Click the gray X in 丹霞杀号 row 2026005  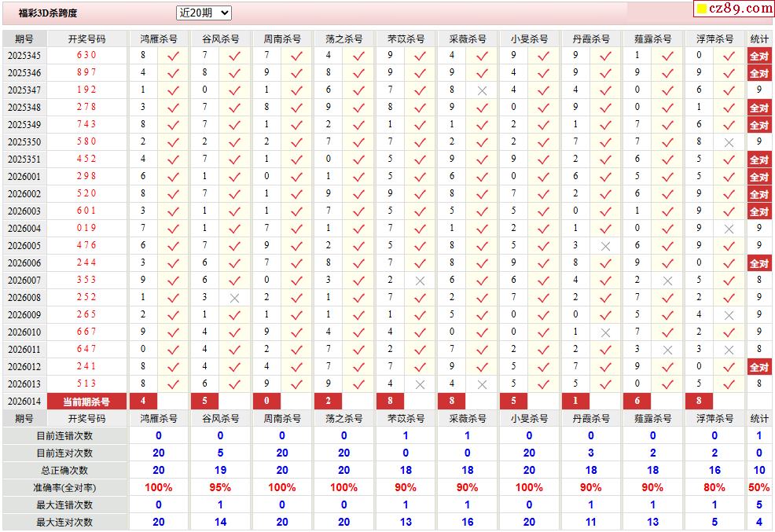605,246
